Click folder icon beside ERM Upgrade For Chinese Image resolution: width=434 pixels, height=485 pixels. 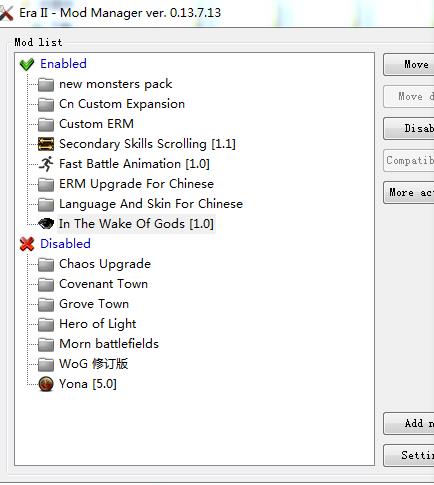coord(46,184)
